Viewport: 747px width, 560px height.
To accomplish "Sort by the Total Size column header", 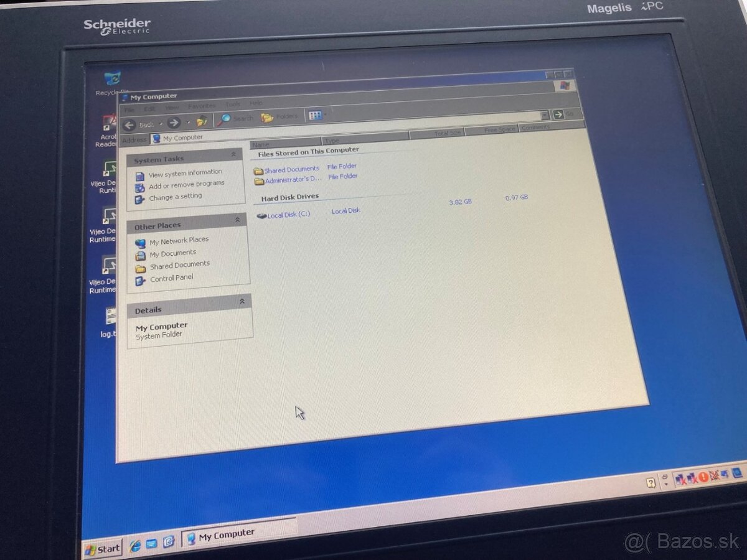I will pos(438,133).
